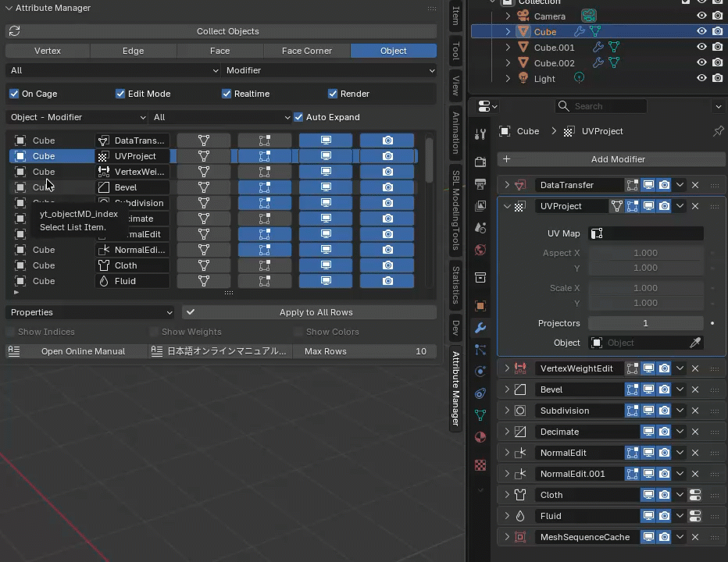Screen dimensions: 728x562
Task: Pin the properties editor context
Action: pos(718,131)
